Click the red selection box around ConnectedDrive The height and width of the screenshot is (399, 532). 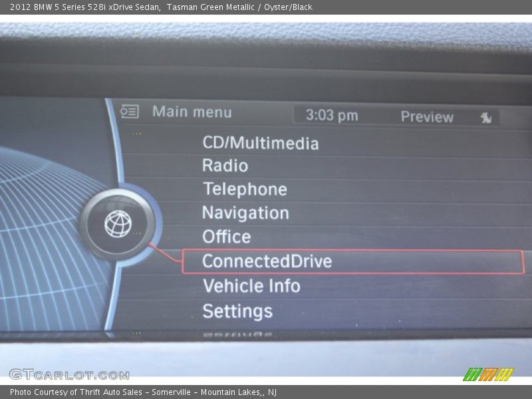click(x=352, y=261)
